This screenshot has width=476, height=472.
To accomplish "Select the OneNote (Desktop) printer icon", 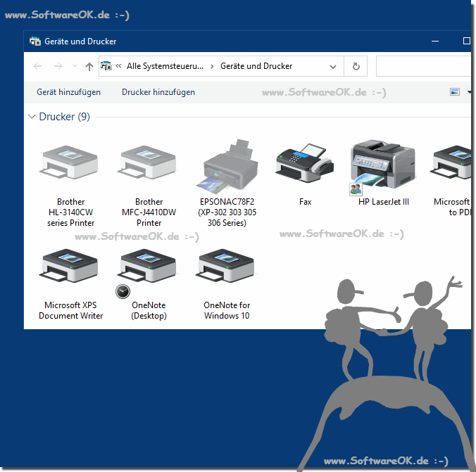I will click(x=148, y=266).
